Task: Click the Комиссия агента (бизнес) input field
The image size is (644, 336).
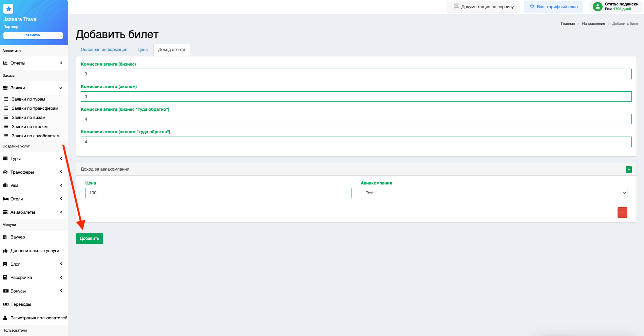Action: pyautogui.click(x=356, y=74)
